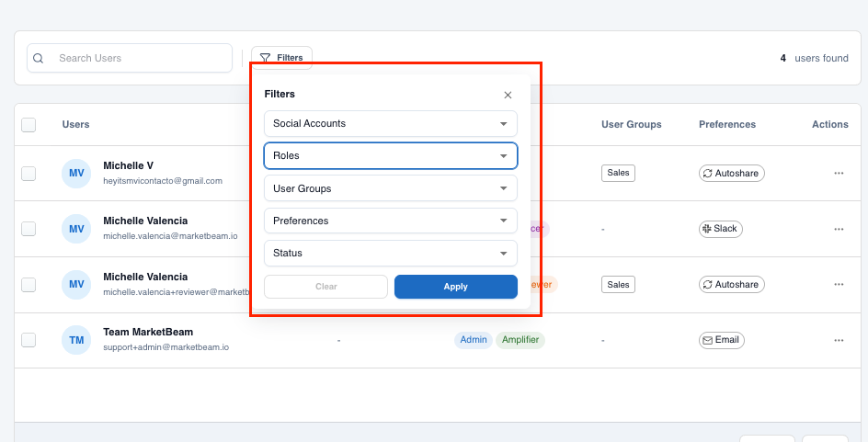Click the Sales group tag in reviewer row
The image size is (868, 442).
pyautogui.click(x=618, y=284)
